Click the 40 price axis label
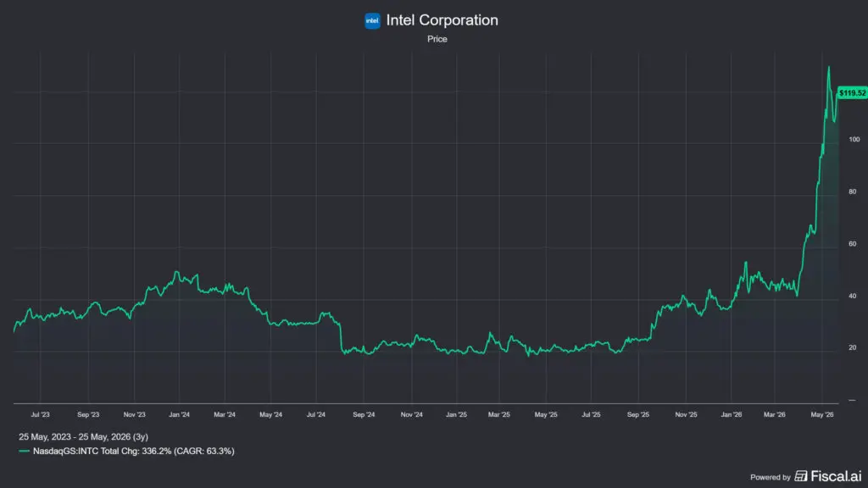Image resolution: width=868 pixels, height=488 pixels. click(x=853, y=296)
